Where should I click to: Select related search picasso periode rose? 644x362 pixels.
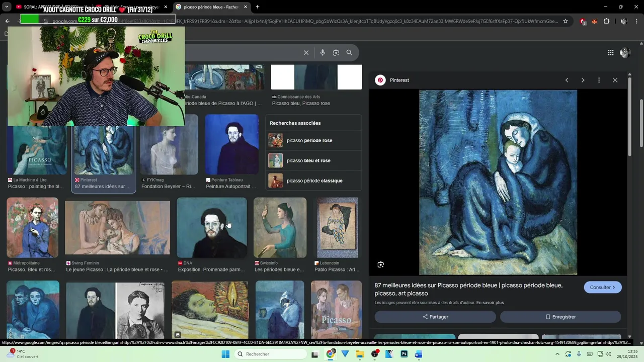click(x=313, y=140)
